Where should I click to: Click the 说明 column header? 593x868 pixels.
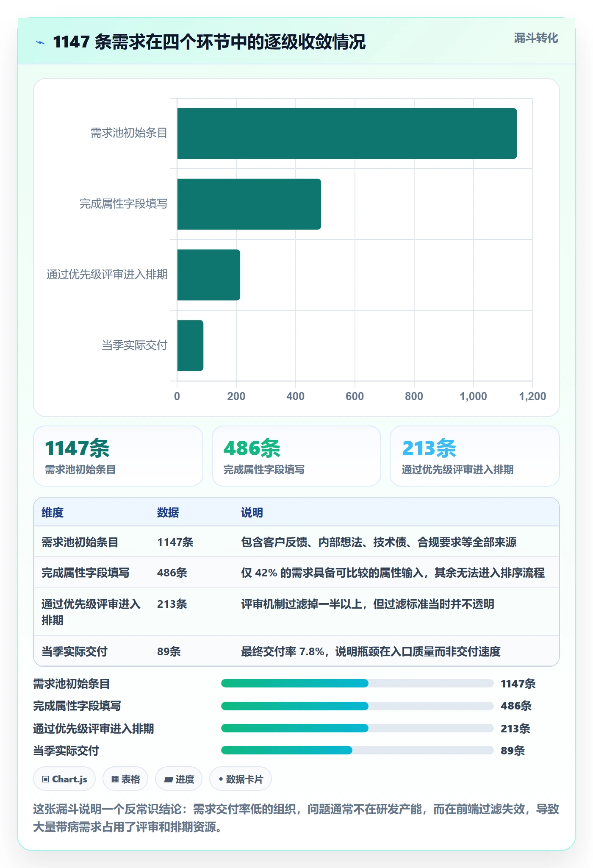pos(252,512)
